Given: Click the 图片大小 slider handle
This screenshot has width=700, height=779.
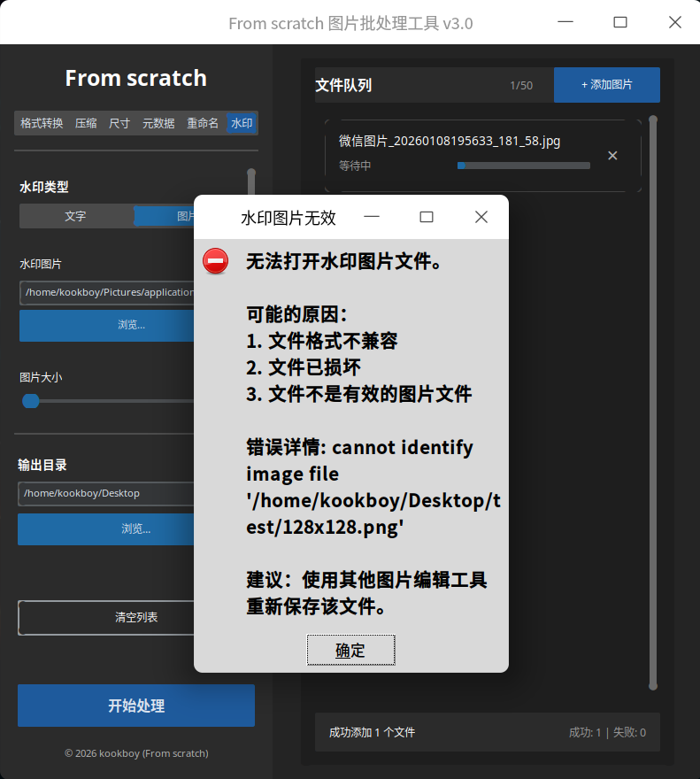Looking at the screenshot, I should (31, 401).
